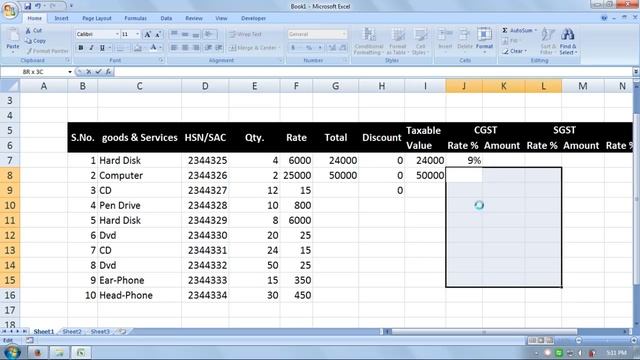Switch to the Data ribbon tab
Viewport: 640px width, 360px height.
coord(166,18)
